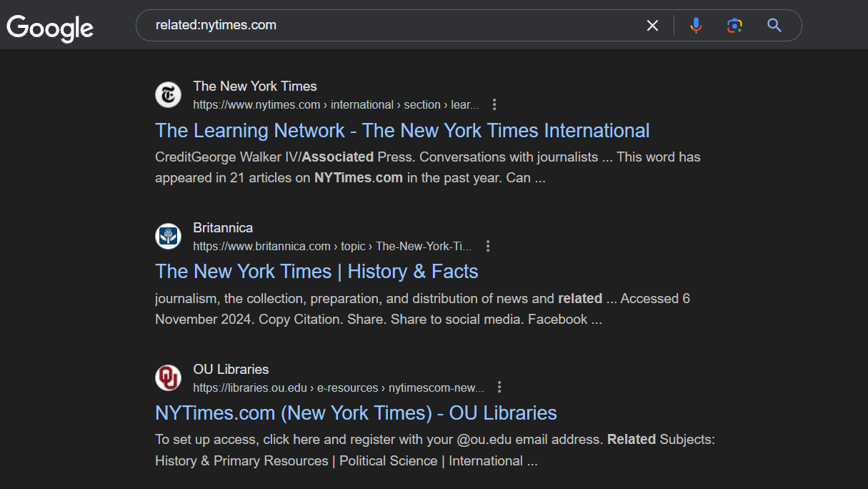Click the OU Libraries site name
The width and height of the screenshot is (868, 489).
[231, 369]
